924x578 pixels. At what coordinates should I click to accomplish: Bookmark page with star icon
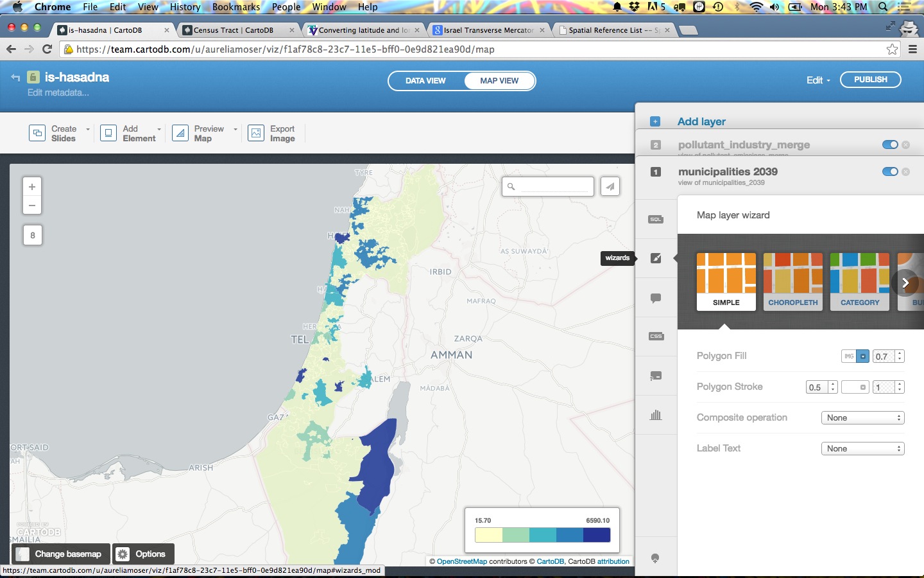tap(892, 49)
